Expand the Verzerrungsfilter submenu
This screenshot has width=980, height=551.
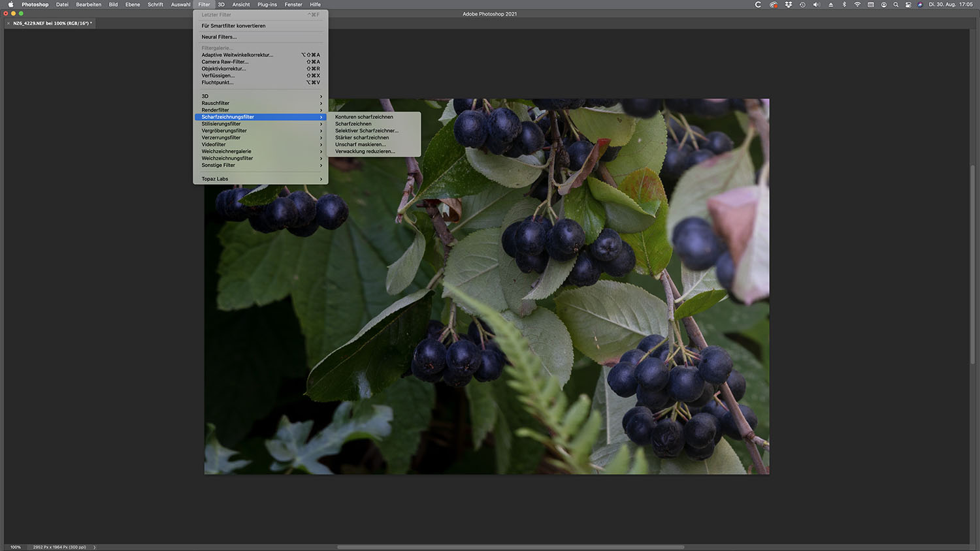coord(261,138)
